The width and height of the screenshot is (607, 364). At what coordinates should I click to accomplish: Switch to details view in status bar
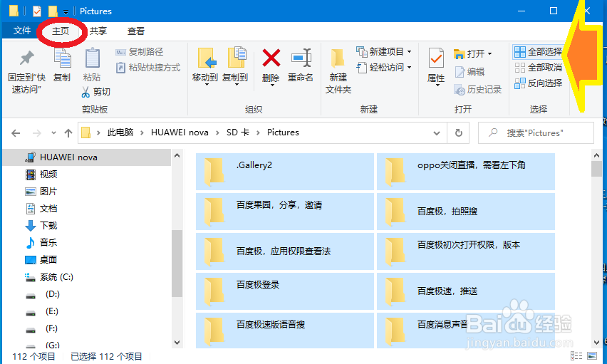[x=576, y=355]
